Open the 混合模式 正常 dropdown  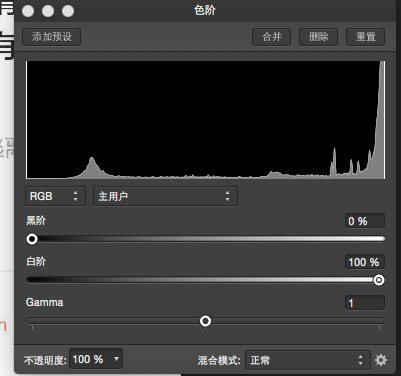[x=308, y=360]
